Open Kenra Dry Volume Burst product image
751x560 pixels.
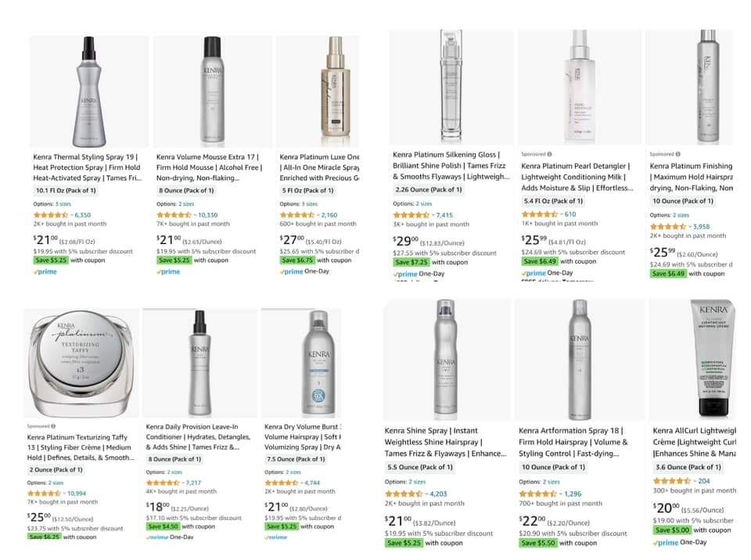click(x=300, y=364)
